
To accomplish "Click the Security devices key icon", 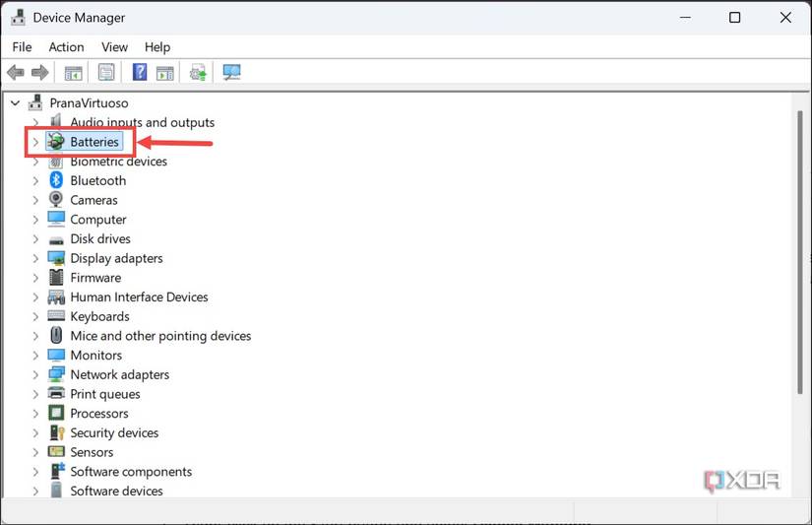I will 56,432.
